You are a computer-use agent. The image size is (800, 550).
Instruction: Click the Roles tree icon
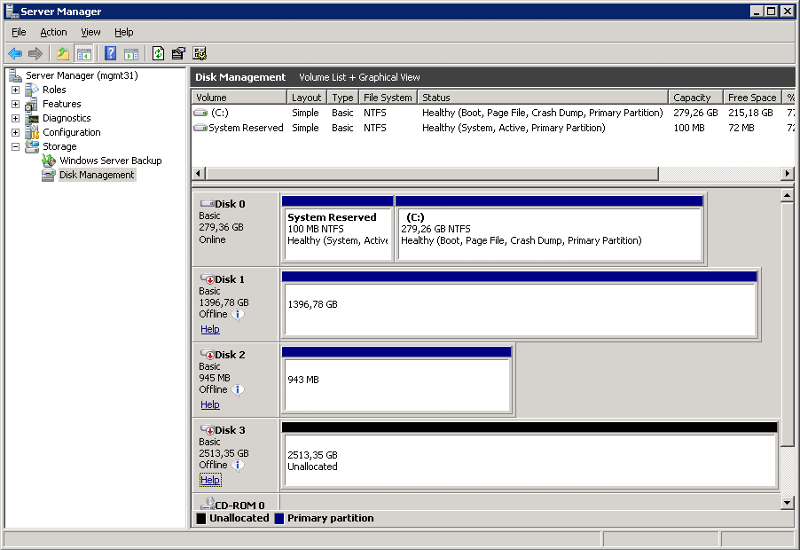pos(32,90)
